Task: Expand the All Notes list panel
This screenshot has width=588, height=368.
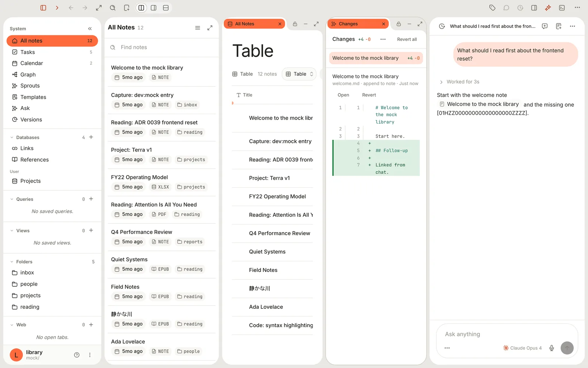Action: pos(210,28)
